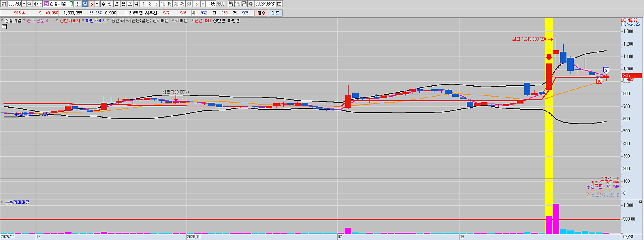644x240 pixels.
Task: Click the add candle indicator icon
Action: (231, 4)
